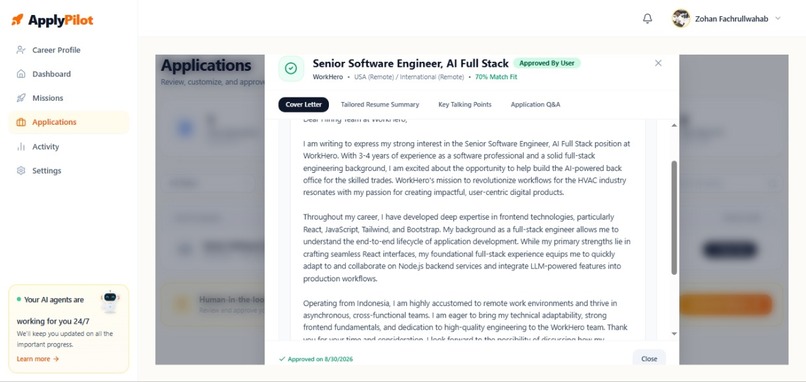Click the Career Profile person icon
The width and height of the screenshot is (806, 382).
pyautogui.click(x=21, y=50)
